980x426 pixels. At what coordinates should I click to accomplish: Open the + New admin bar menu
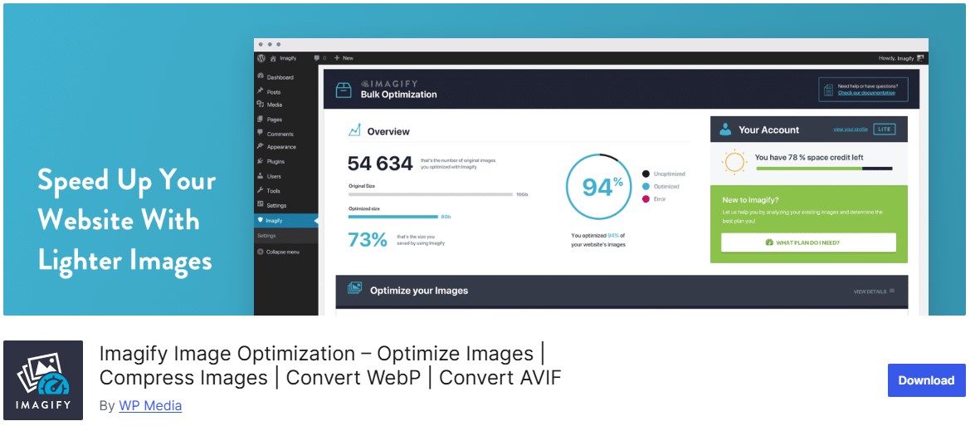point(344,58)
